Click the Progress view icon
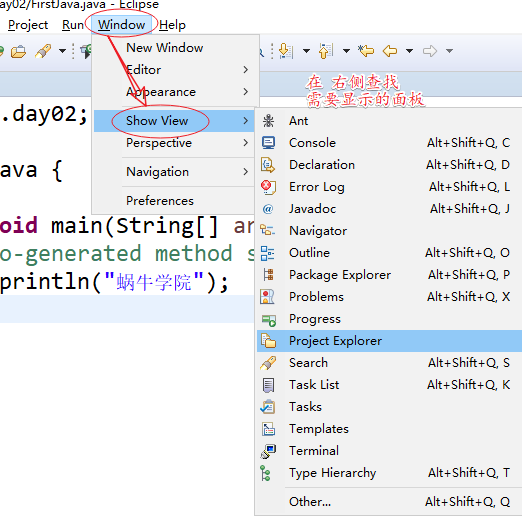522x518 pixels. (269, 320)
